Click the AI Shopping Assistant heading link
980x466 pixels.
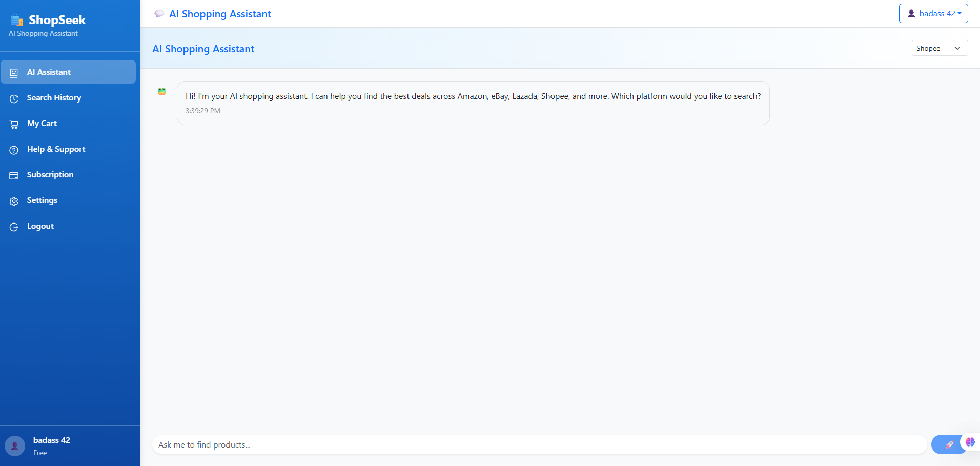220,14
